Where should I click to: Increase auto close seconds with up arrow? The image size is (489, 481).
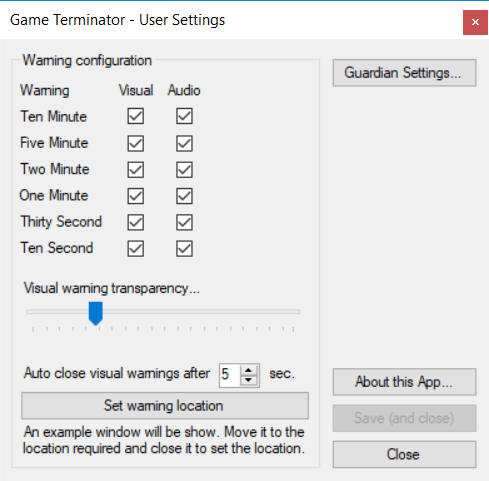pos(248,370)
